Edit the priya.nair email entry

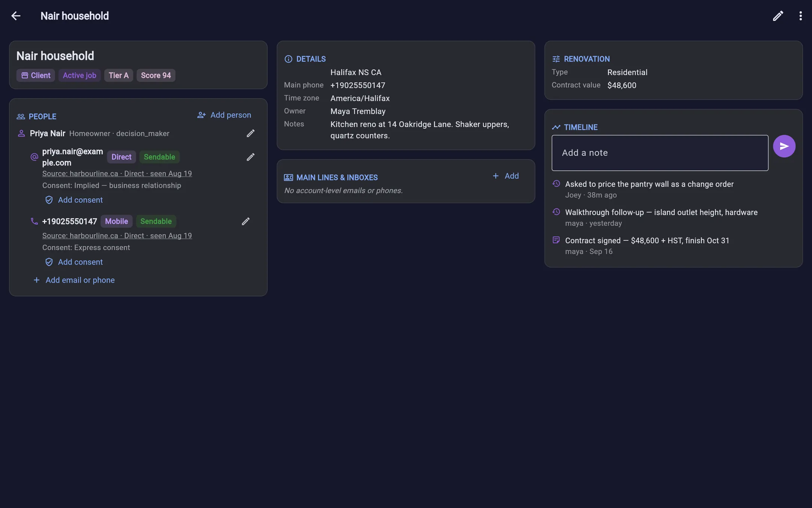pos(250,157)
